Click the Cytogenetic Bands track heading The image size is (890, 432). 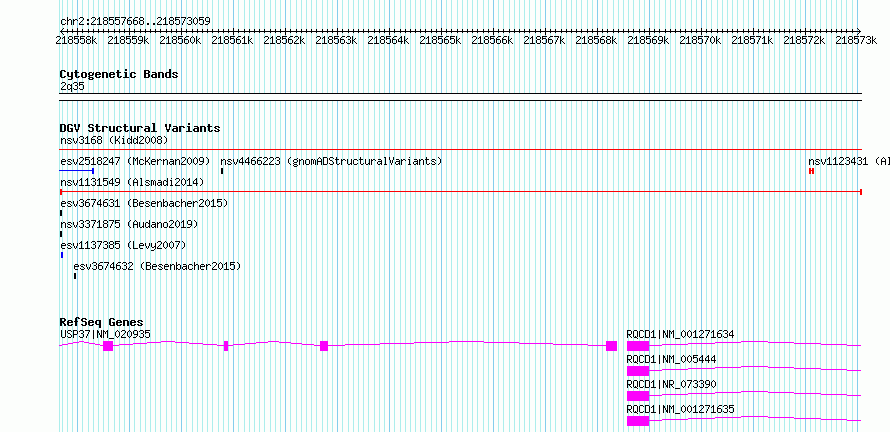coord(119,74)
